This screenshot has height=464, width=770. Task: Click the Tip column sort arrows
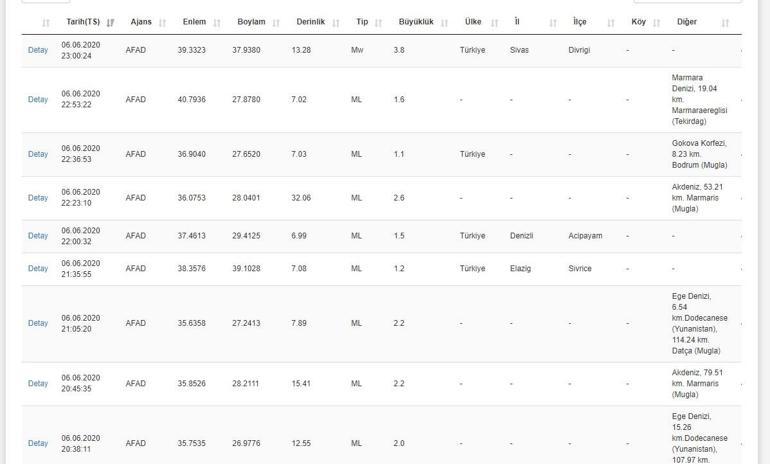(x=378, y=23)
